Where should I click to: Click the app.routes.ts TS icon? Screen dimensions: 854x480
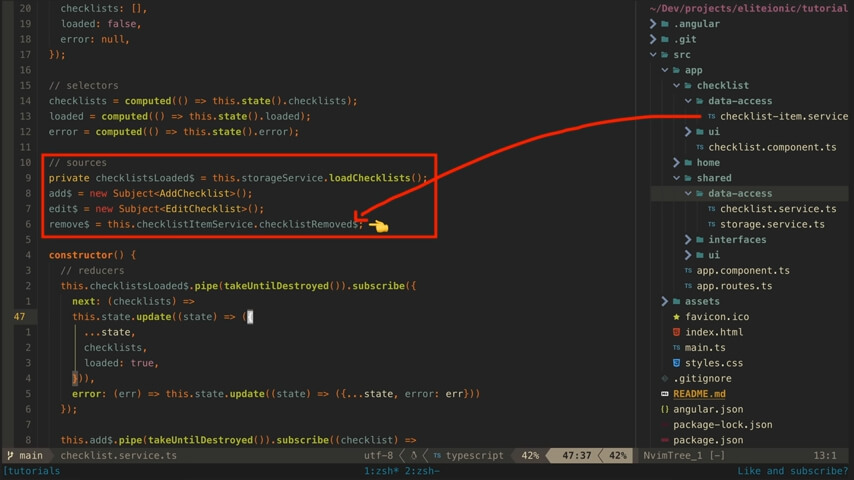688,286
